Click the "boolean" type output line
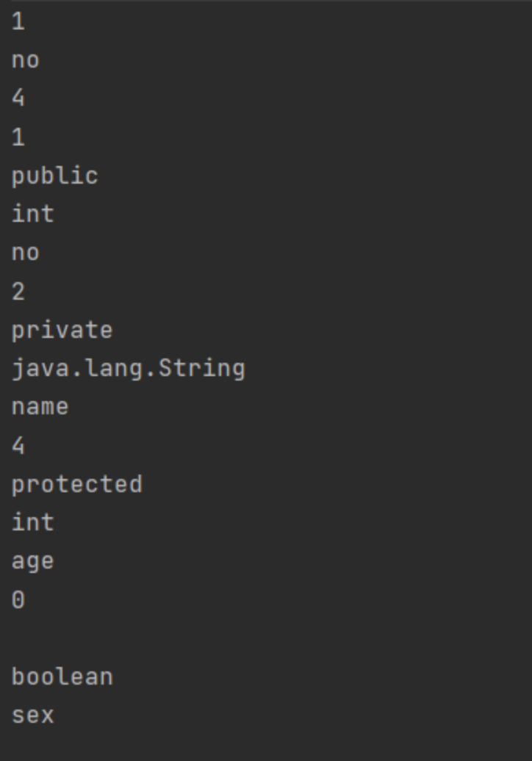The image size is (532, 761). point(62,677)
